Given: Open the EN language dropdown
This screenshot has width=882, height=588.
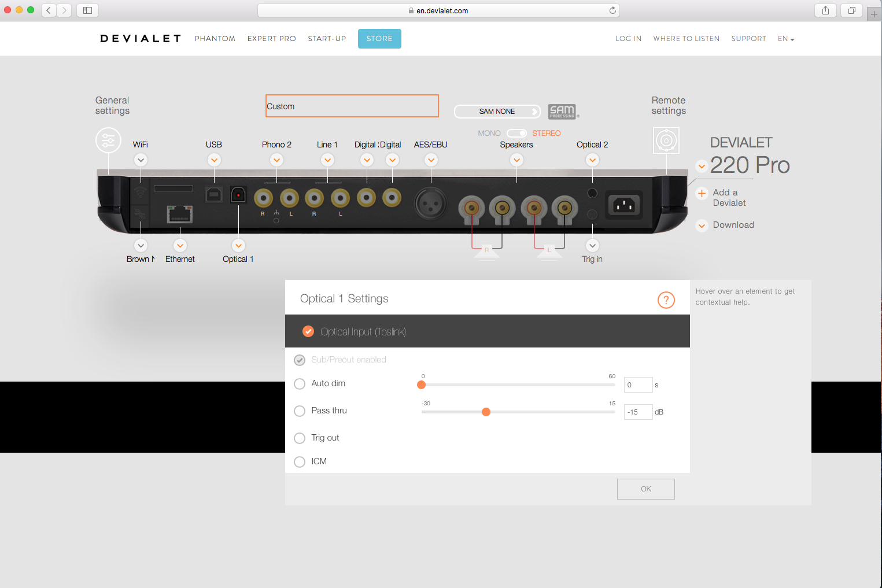Looking at the screenshot, I should pos(786,39).
